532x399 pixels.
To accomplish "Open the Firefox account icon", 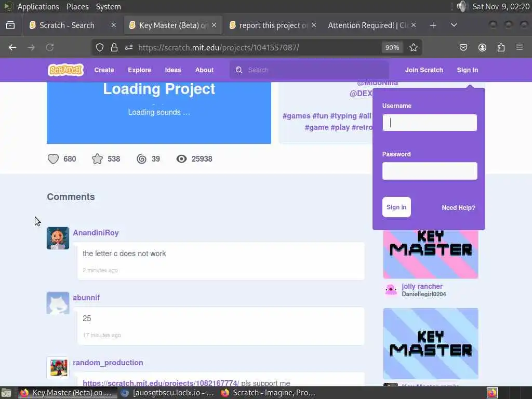I will (482, 47).
